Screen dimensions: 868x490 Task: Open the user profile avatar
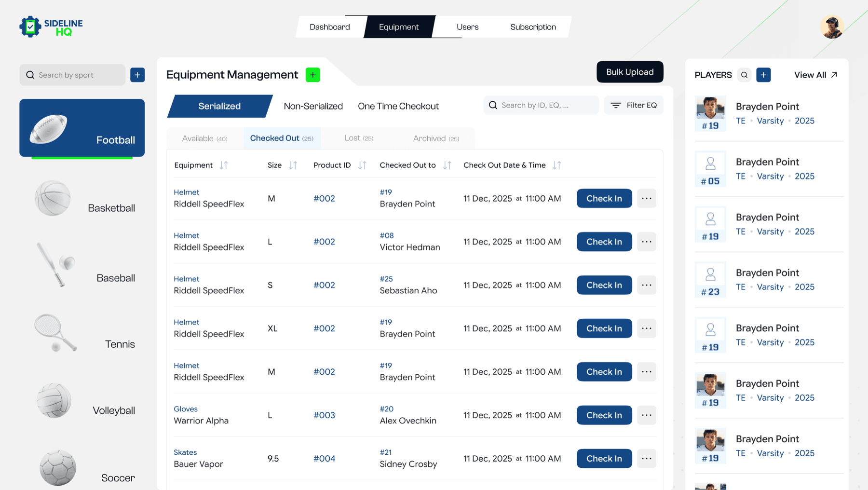pyautogui.click(x=832, y=27)
